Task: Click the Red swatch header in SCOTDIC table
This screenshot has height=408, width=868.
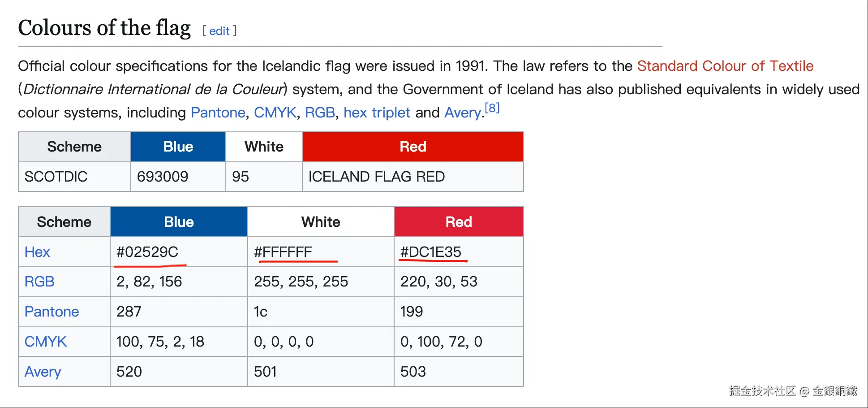Action: [x=413, y=147]
